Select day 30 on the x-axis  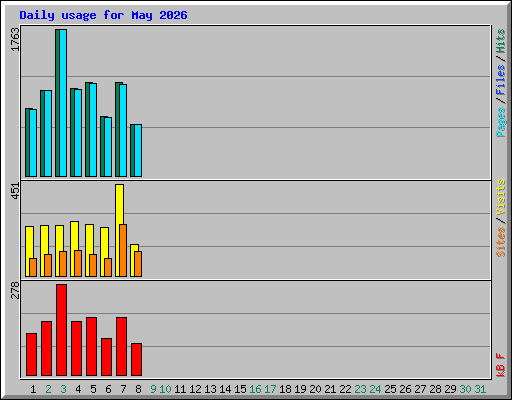tap(465, 389)
